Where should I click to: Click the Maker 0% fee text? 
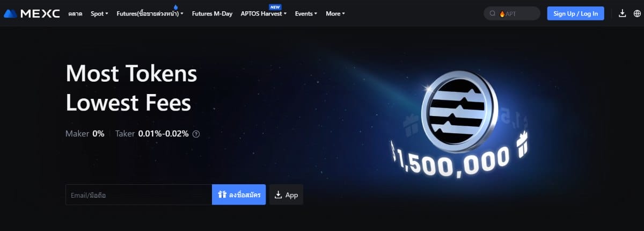85,134
